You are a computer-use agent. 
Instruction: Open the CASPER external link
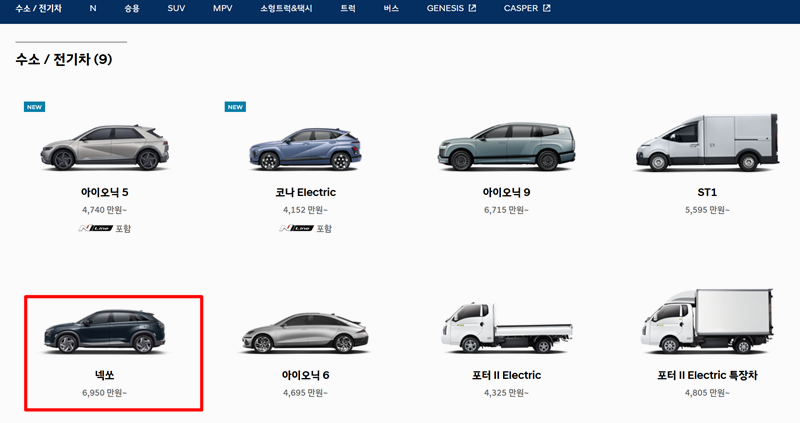point(527,8)
